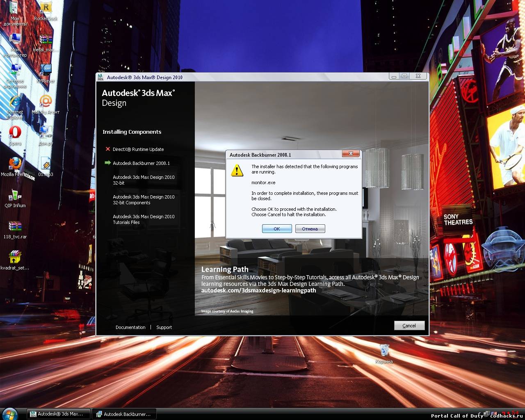Open the metal_mac archive icon
Viewport: 525px width, 420px height.
coord(46,43)
